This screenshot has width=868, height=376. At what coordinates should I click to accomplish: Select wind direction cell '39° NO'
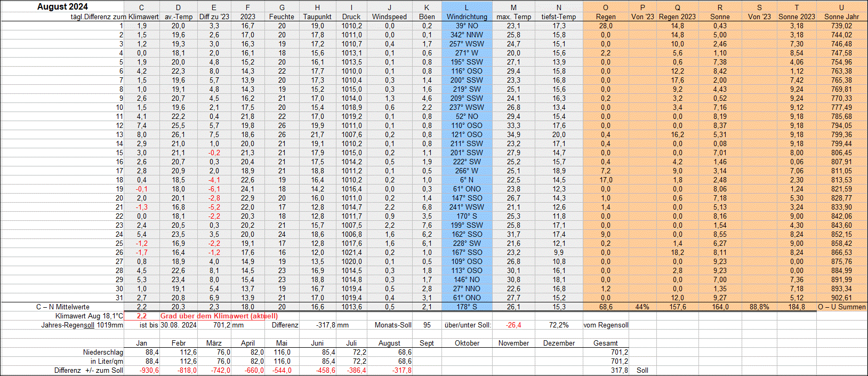tap(467, 26)
